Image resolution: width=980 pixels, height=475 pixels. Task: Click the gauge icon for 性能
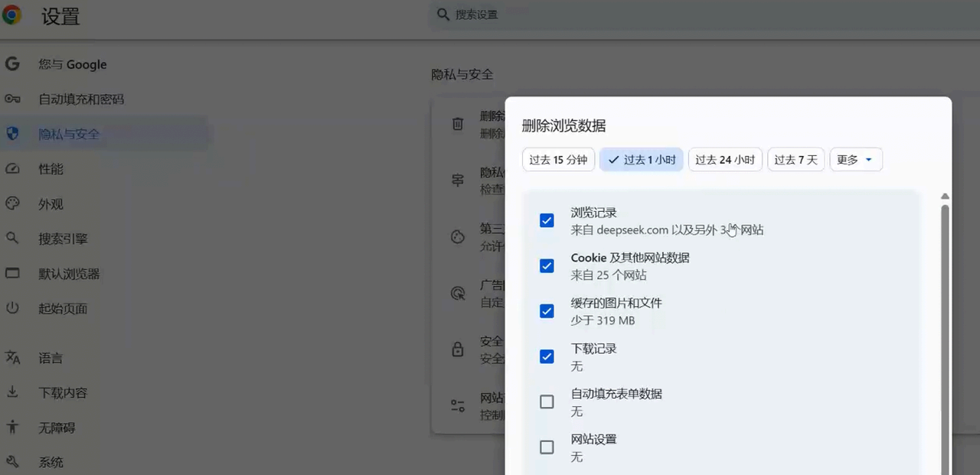(12, 168)
